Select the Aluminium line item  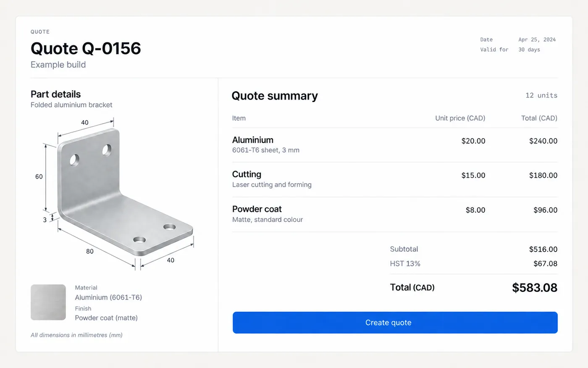coord(395,145)
